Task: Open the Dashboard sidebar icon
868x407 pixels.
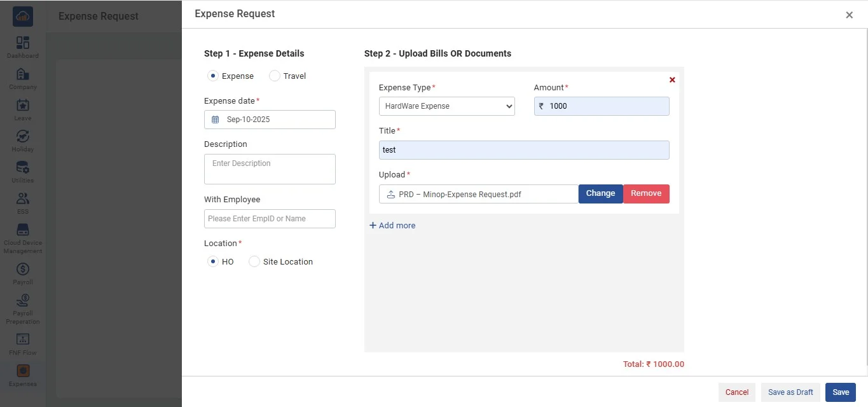Action: 23,43
